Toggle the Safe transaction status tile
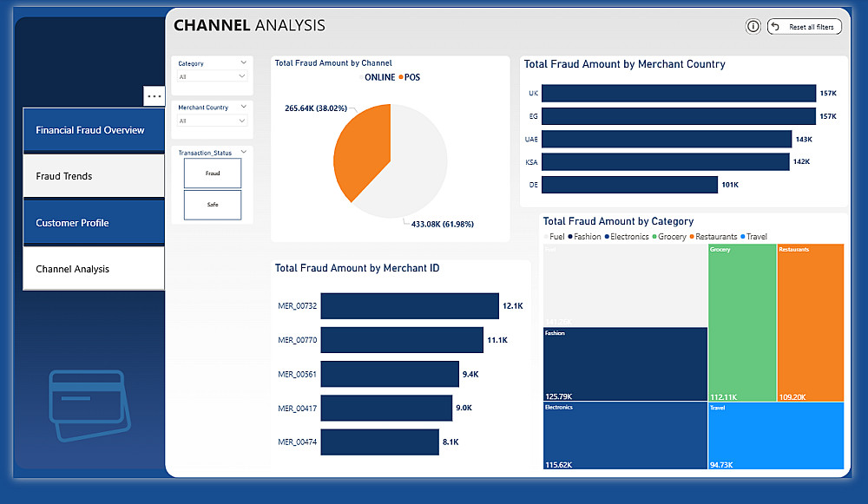Viewport: 868px width, 504px height. coord(213,205)
